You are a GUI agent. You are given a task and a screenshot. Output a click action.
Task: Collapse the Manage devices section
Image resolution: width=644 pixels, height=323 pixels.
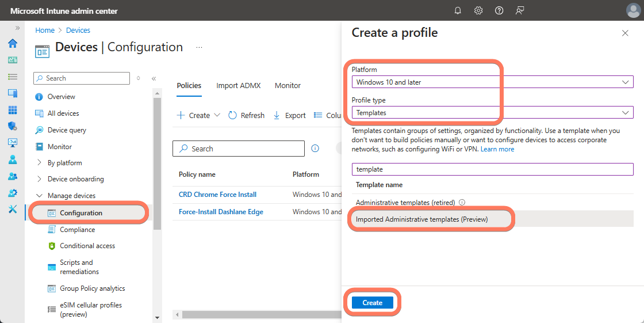click(40, 196)
